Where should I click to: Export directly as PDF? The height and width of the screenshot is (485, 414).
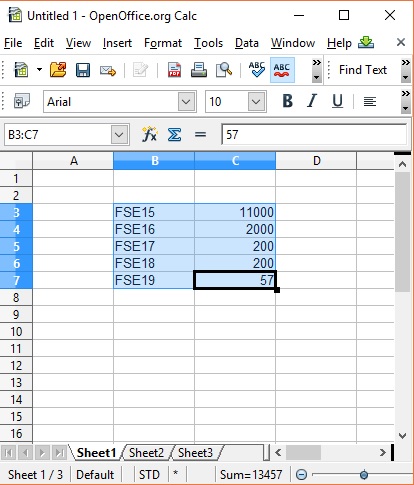tap(174, 70)
